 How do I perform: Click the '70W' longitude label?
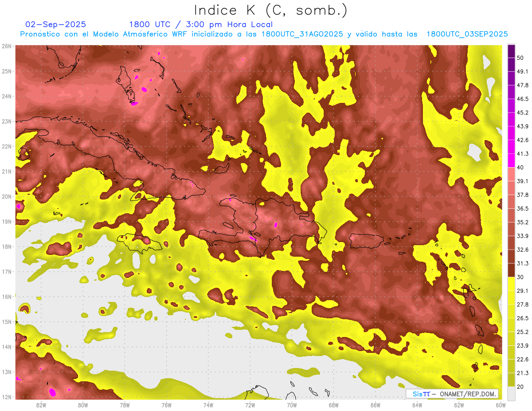tap(292, 405)
